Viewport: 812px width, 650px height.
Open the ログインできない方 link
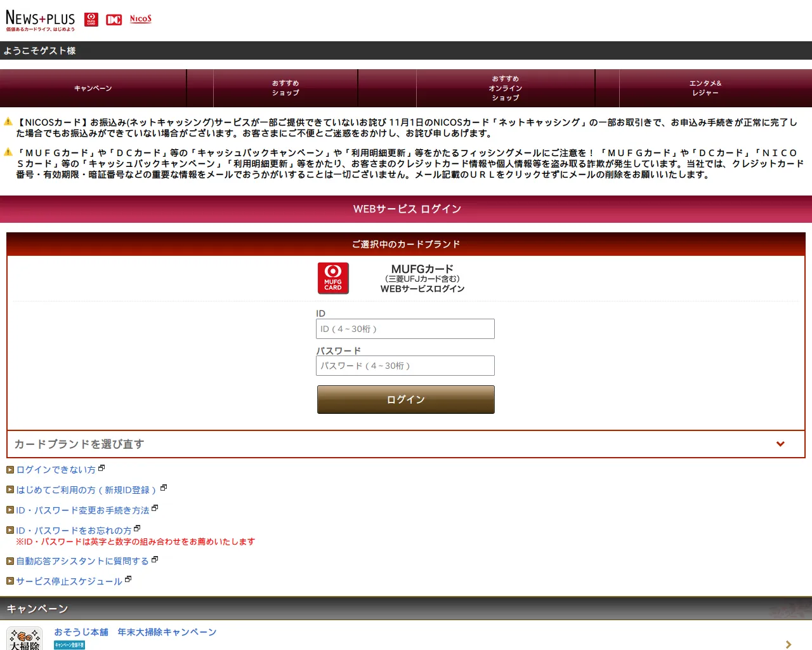[56, 470]
